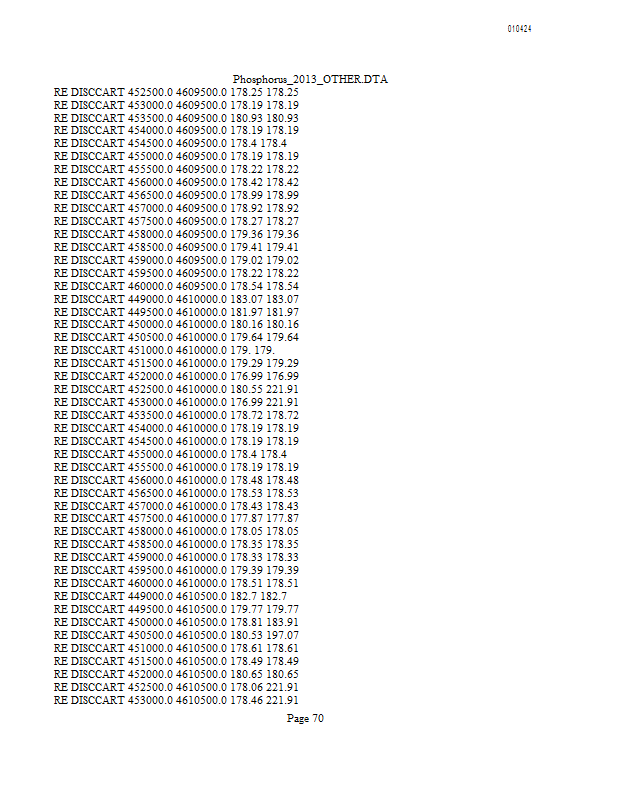The height and width of the screenshot is (800, 618).
Task: Select the row with 450000.0 4610500.0 178.81 183.91
Action: 176,622
